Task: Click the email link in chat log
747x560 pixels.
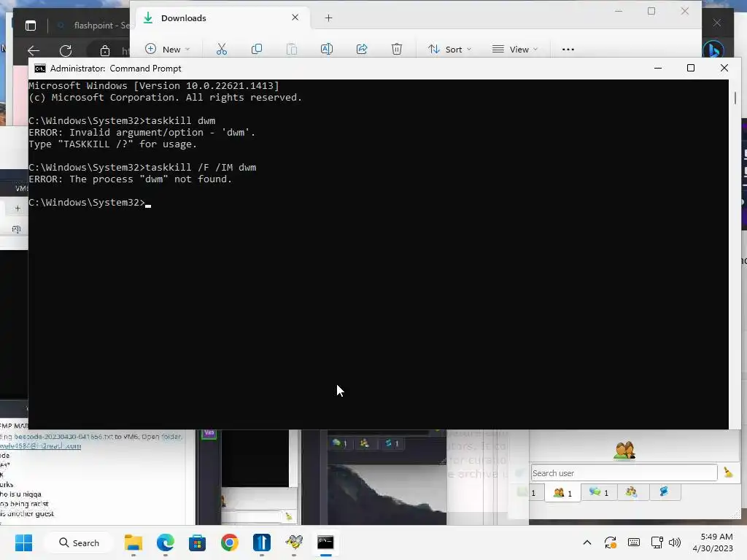Action: [41, 446]
